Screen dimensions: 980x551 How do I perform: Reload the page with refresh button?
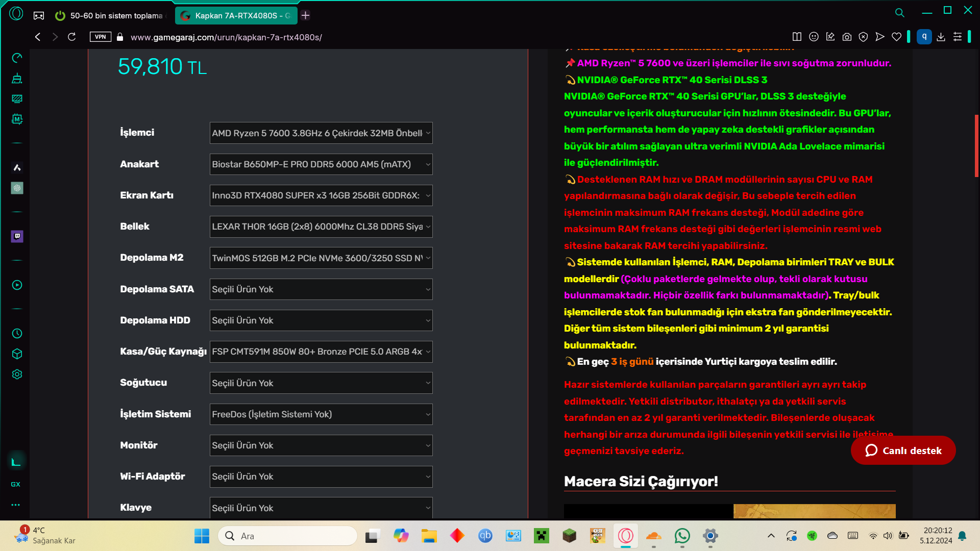(72, 37)
